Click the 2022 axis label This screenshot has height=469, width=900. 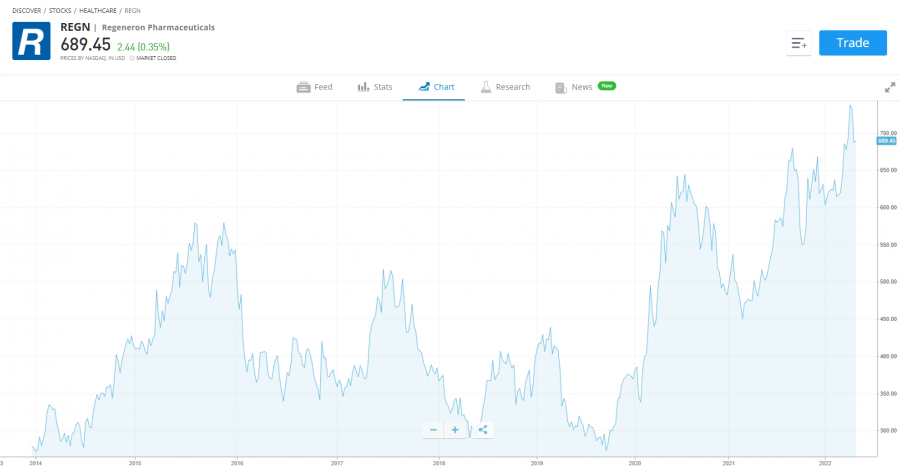pyautogui.click(x=825, y=463)
